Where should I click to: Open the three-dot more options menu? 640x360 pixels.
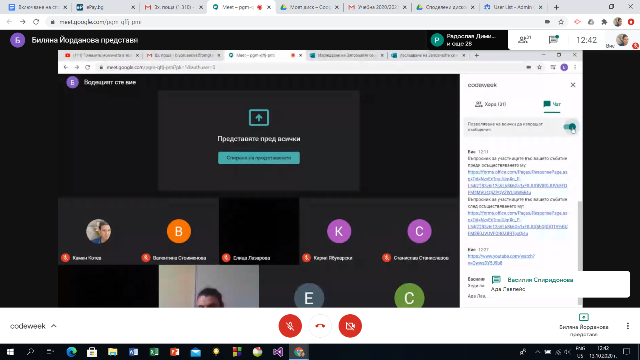coord(628,326)
